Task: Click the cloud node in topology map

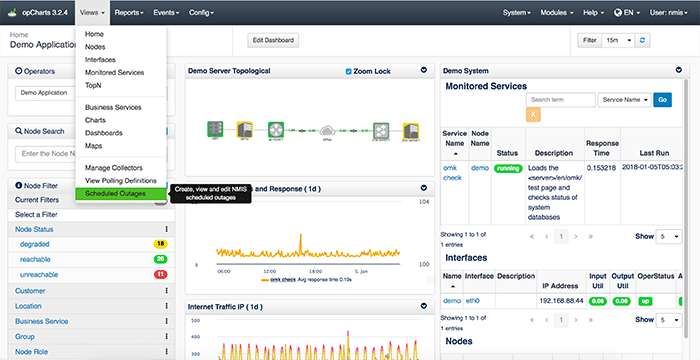Action: pyautogui.click(x=327, y=130)
